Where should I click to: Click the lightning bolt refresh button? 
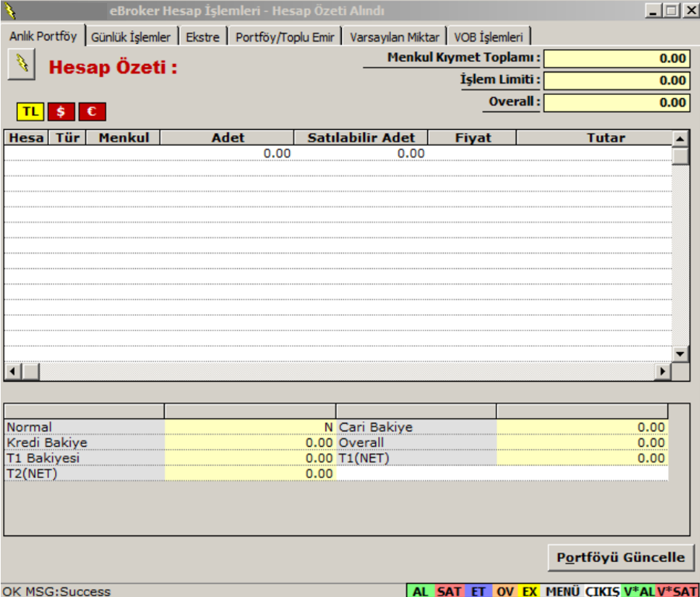pos(22,65)
